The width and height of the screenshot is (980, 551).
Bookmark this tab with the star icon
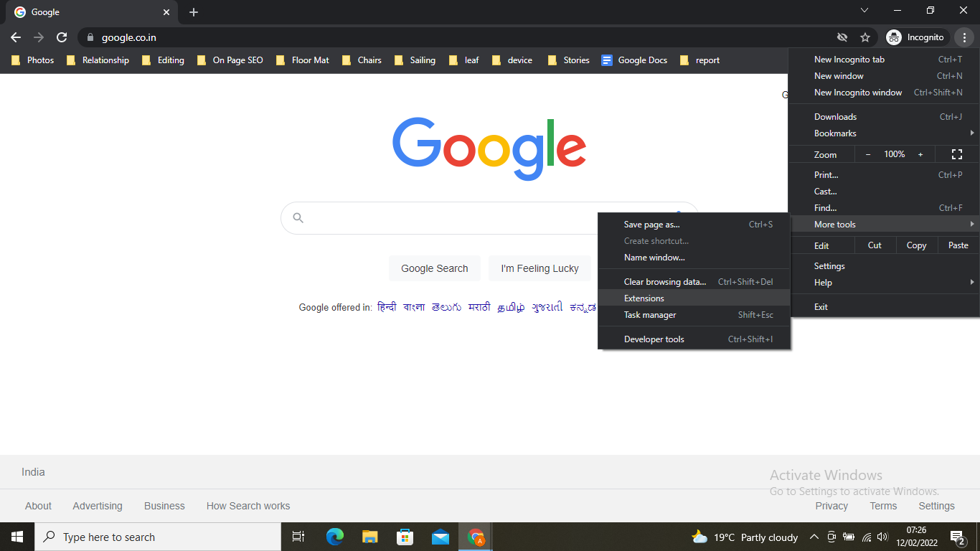(865, 37)
